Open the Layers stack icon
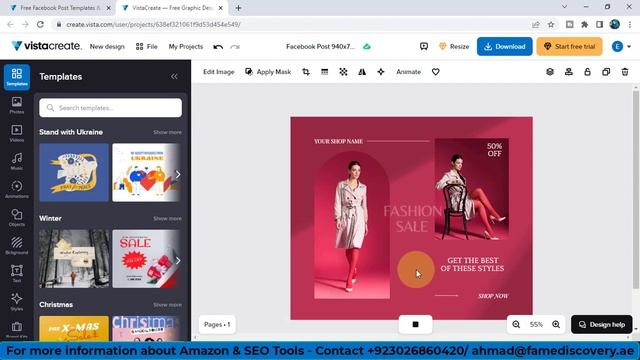 [x=550, y=72]
